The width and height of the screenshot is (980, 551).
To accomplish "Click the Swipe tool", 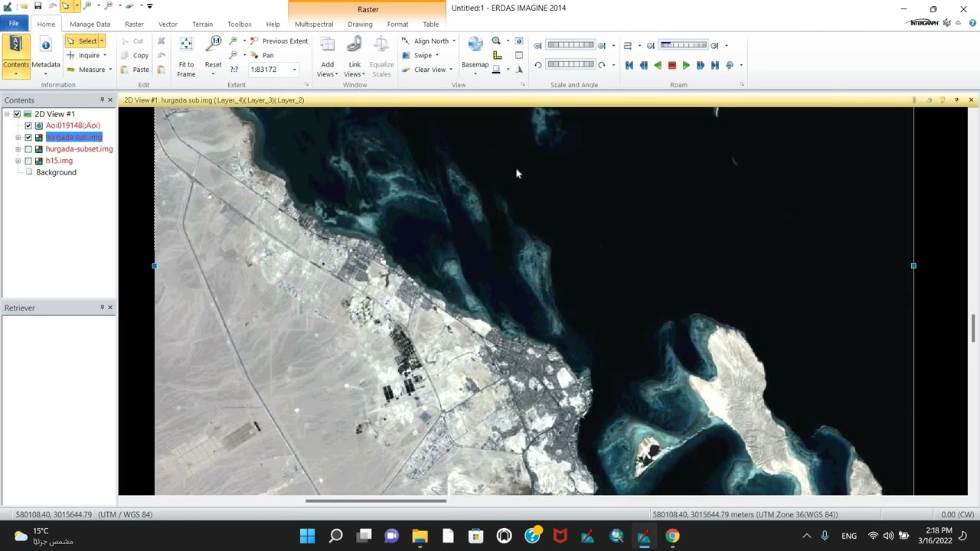I will pyautogui.click(x=417, y=55).
